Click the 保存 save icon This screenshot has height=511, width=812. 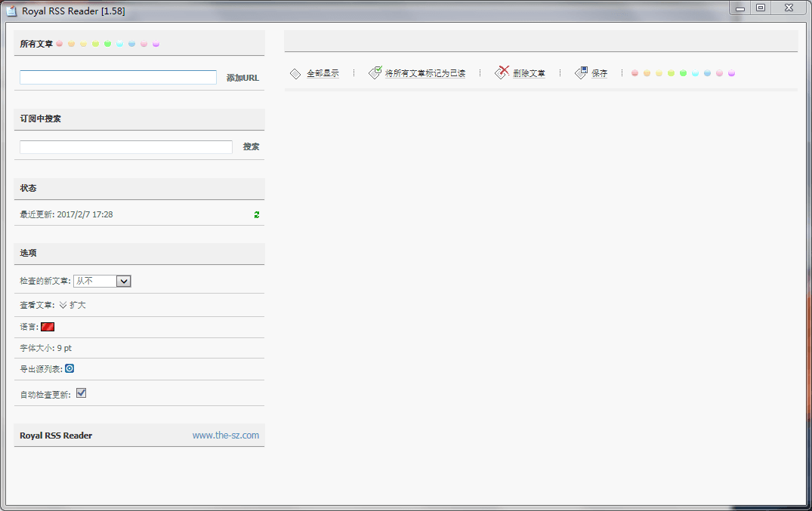tap(581, 72)
